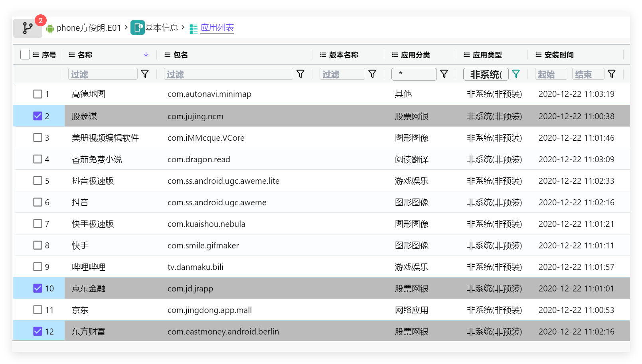Image resolution: width=642 pixels, height=364 pixels.
Task: Focus the 版本名称 filter input
Action: point(342,74)
